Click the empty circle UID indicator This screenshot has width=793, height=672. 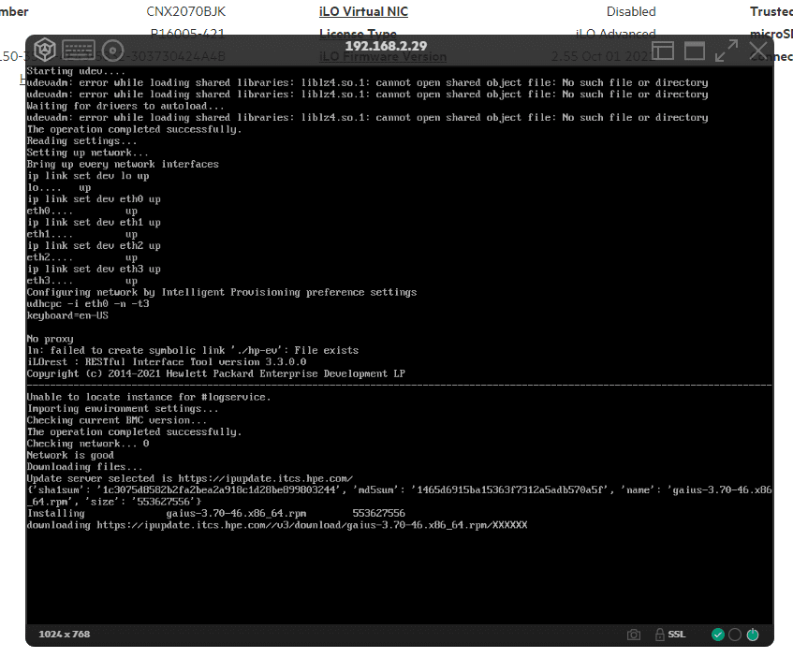(735, 635)
